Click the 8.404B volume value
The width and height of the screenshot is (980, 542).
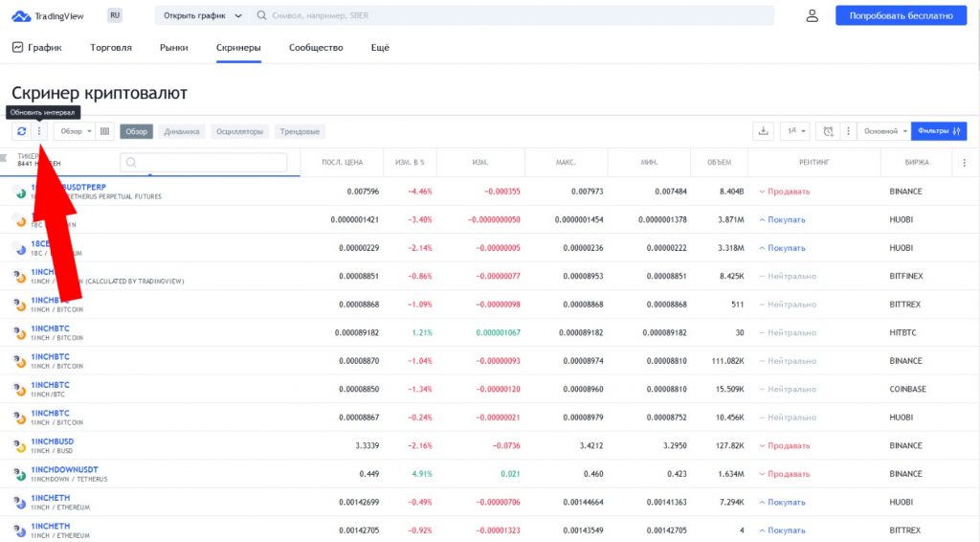click(732, 192)
